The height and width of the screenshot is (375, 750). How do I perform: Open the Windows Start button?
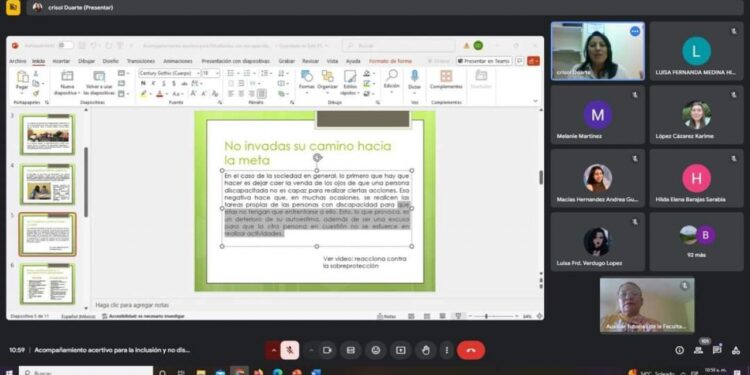click(x=8, y=372)
